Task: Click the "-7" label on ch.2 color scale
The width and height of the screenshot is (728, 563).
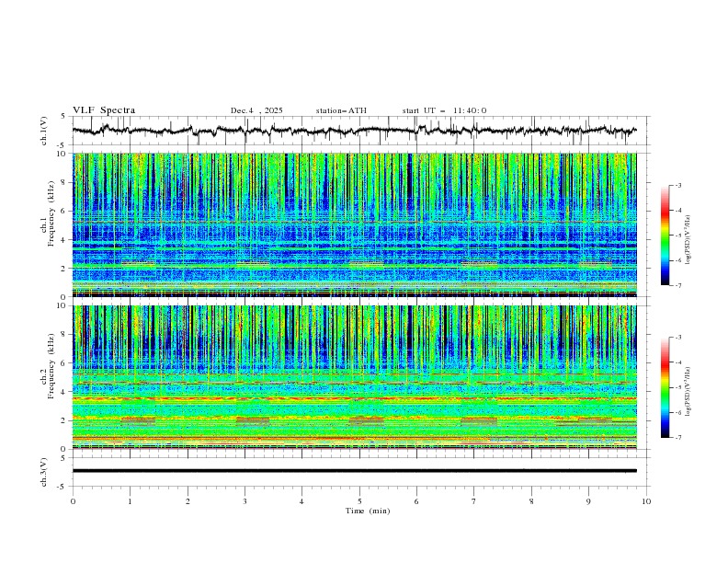Action: point(678,438)
